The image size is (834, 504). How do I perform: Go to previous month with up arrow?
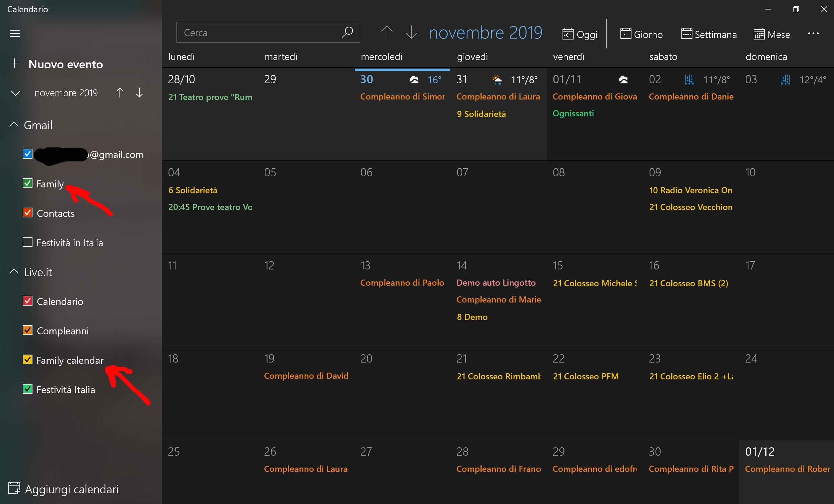click(x=387, y=32)
